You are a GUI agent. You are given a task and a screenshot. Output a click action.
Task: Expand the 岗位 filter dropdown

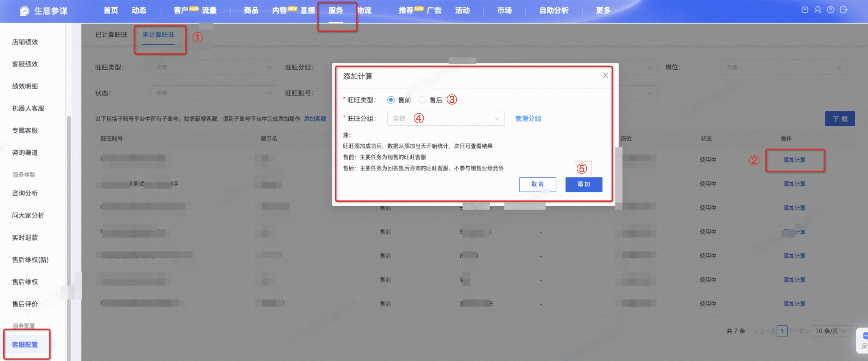tap(784, 67)
